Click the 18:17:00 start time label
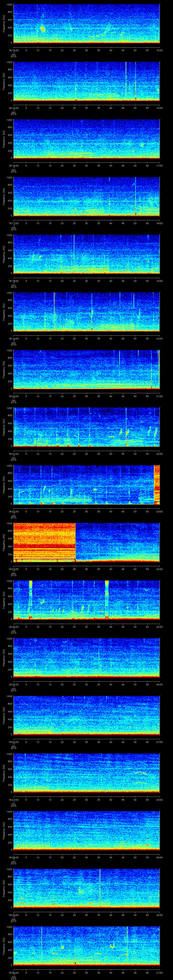Viewport: 173px width, 980px height. pyautogui.click(x=13, y=223)
